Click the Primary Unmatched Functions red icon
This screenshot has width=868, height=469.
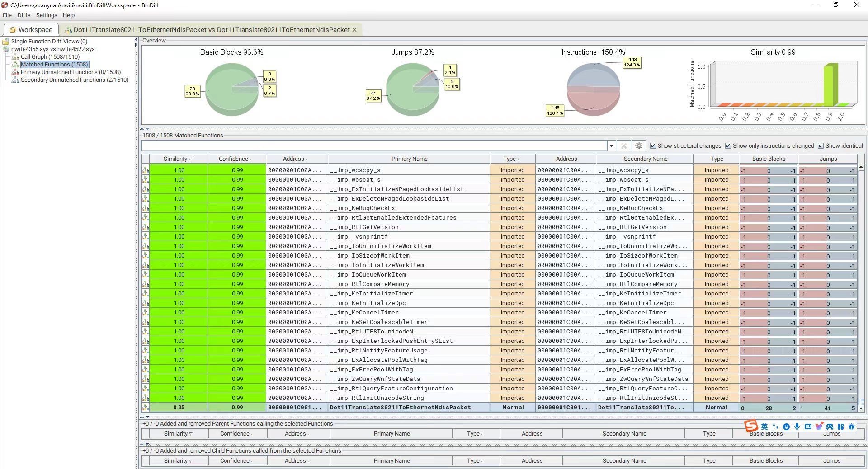pos(15,72)
